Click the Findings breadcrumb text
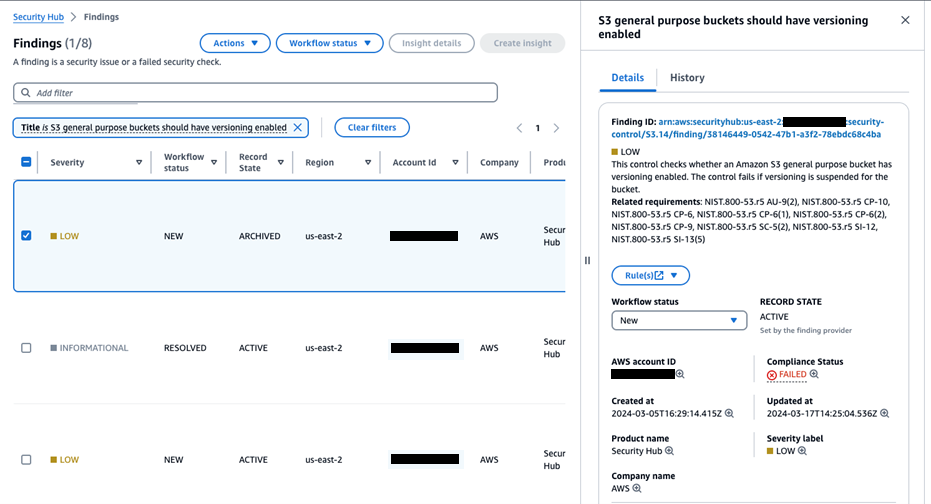Screen dimensions: 931x504 [101, 17]
